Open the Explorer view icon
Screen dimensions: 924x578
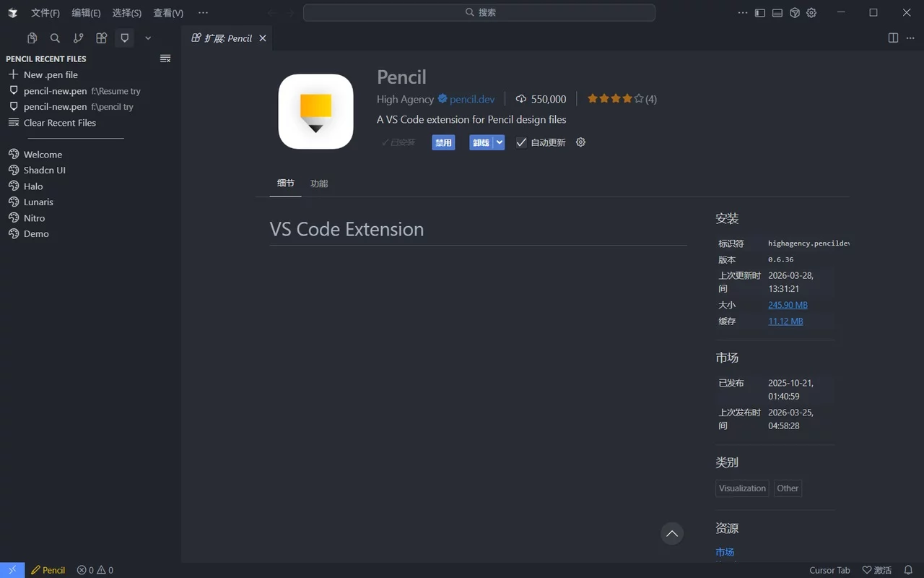[x=32, y=38]
